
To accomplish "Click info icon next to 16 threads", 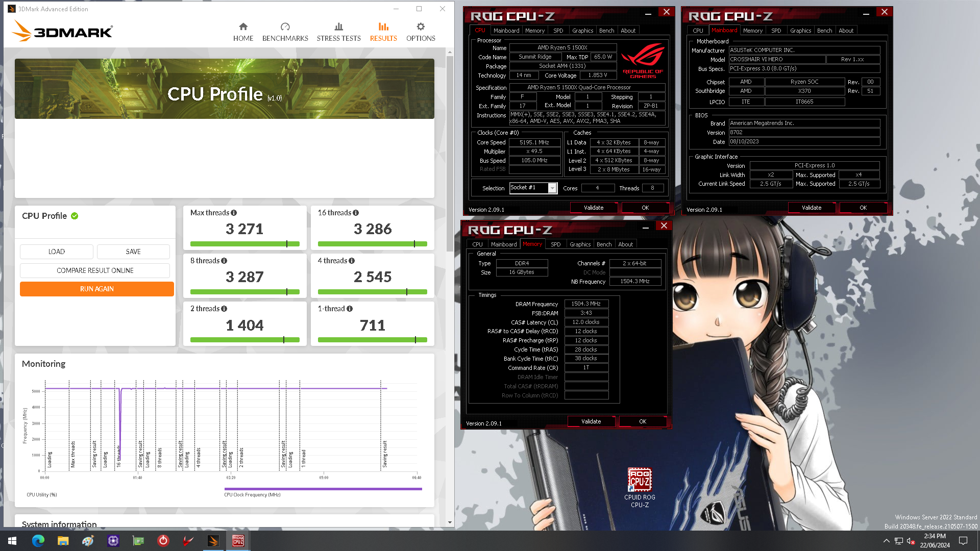I will 356,213.
